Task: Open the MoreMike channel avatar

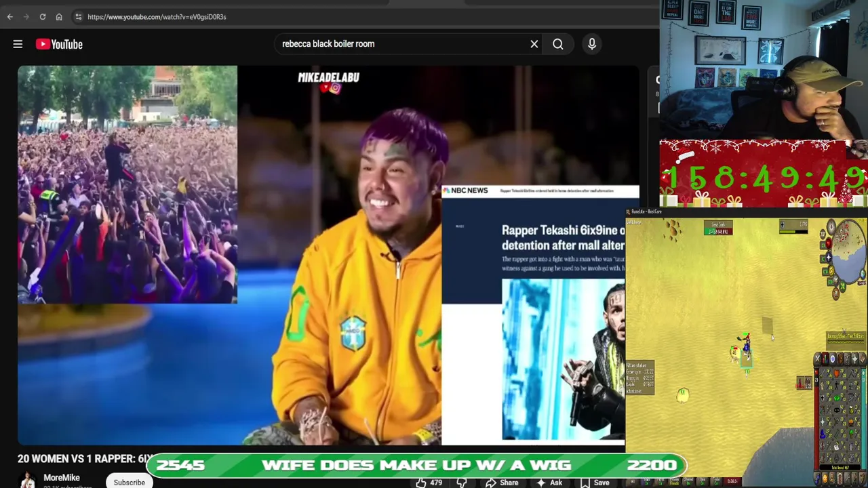Action: tap(27, 480)
